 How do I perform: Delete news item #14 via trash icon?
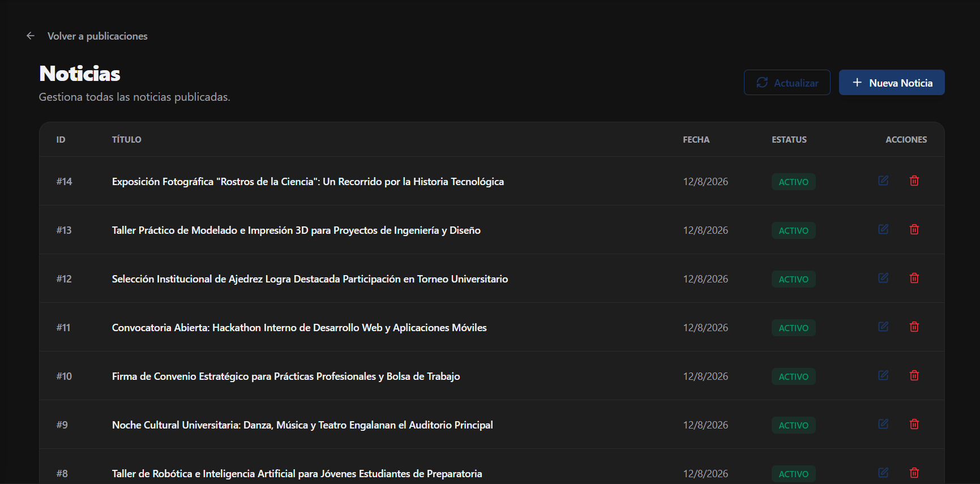[914, 181]
